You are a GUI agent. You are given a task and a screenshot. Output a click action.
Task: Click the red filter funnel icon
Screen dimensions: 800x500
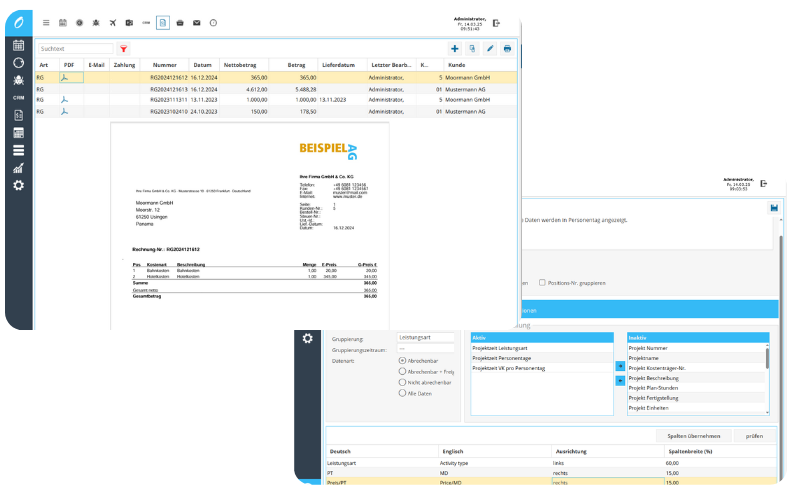coord(124,48)
